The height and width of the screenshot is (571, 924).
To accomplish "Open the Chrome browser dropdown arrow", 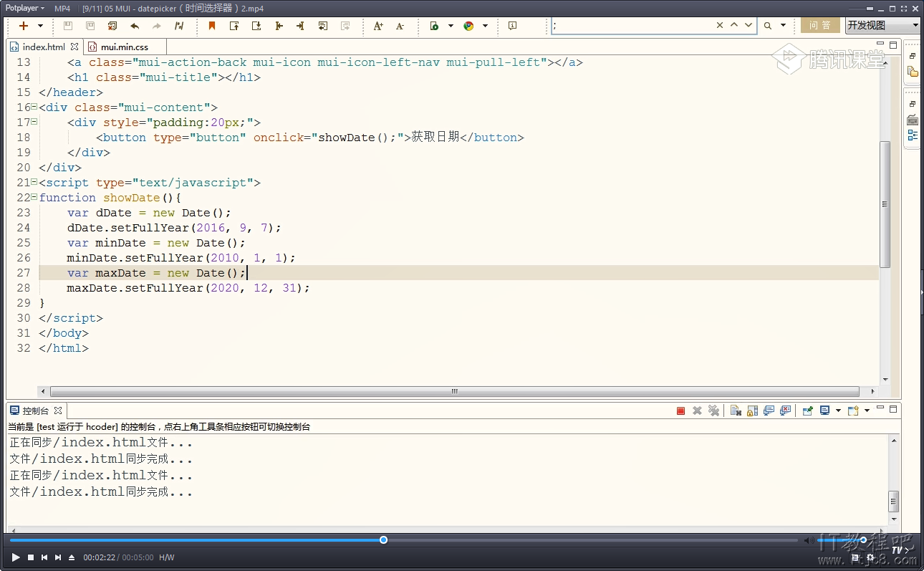I will click(485, 26).
